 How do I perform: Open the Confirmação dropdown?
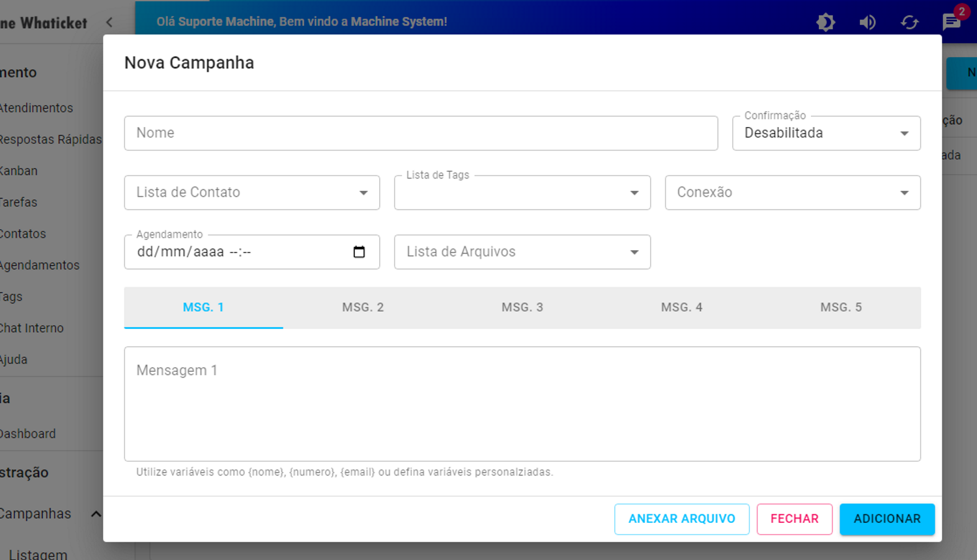(x=826, y=133)
